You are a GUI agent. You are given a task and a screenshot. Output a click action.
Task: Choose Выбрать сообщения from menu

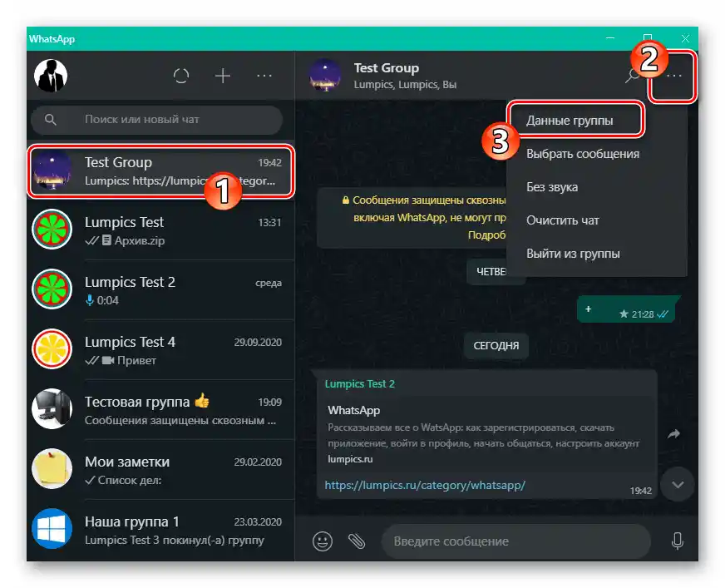coord(596,154)
